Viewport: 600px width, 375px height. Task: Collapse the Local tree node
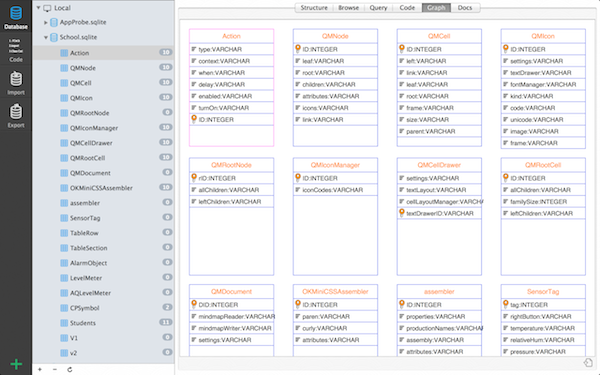(38, 8)
